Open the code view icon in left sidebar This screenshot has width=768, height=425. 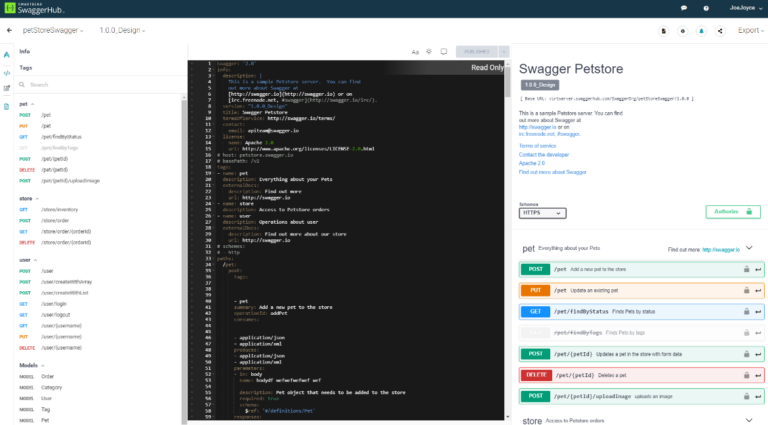click(x=7, y=72)
